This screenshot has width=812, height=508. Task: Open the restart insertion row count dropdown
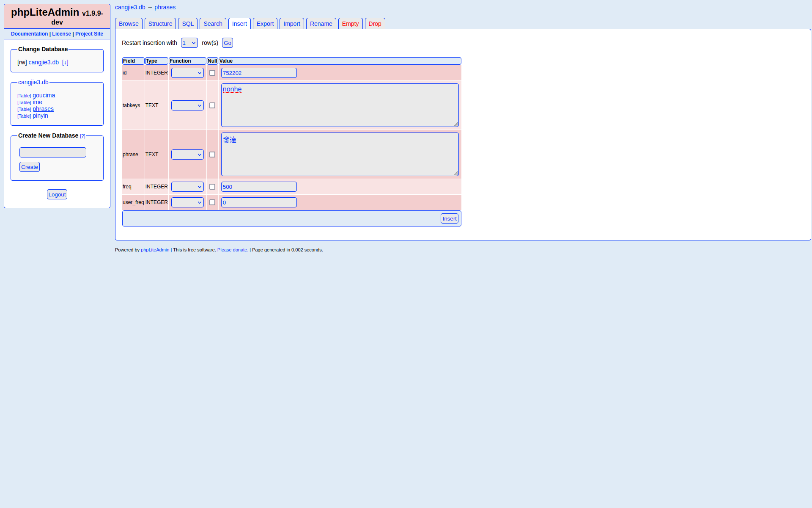click(x=189, y=43)
